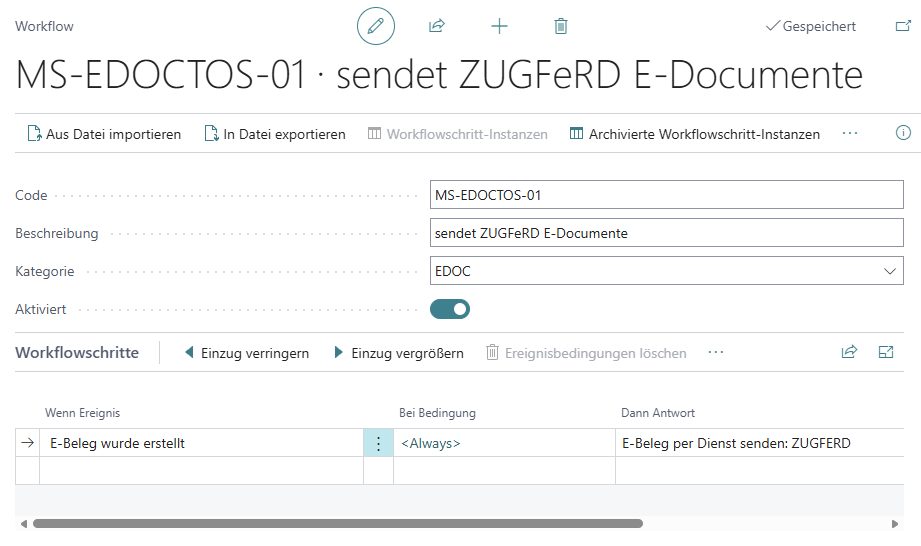This screenshot has width=921, height=546.
Task: Click scrollbar left arrow
Action: point(23,524)
